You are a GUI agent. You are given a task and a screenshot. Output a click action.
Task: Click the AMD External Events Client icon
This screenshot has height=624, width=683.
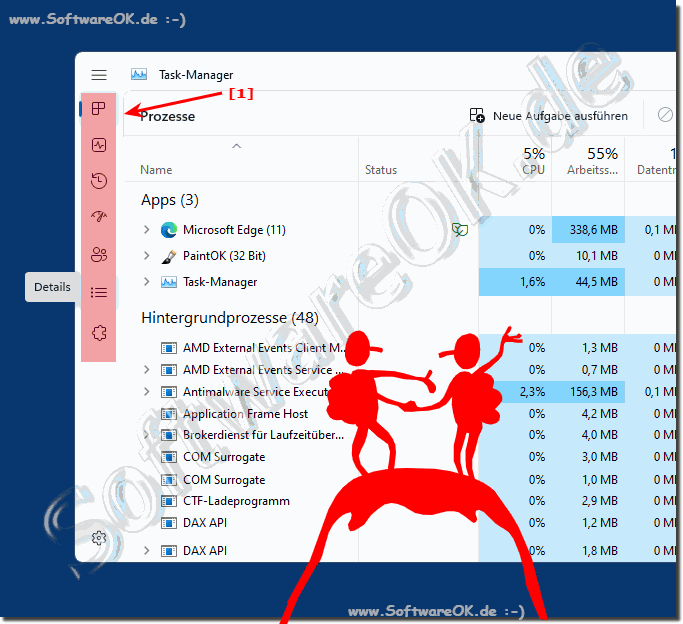click(169, 348)
